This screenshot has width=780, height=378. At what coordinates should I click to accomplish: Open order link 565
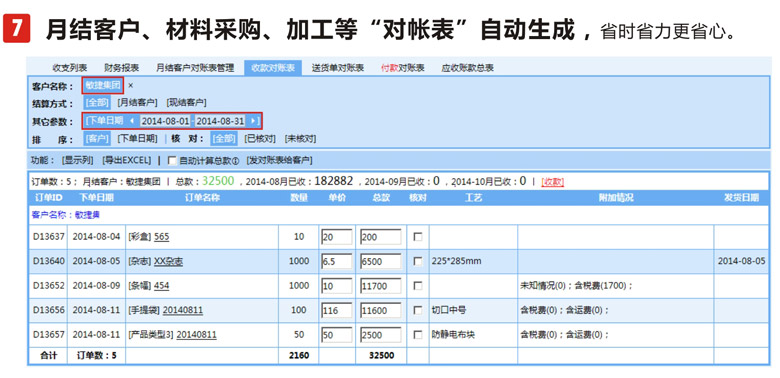pos(162,237)
